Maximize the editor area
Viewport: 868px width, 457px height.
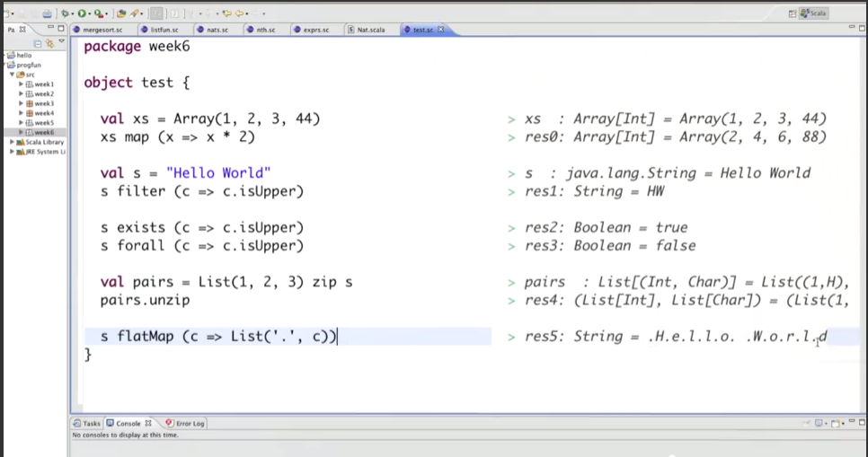click(862, 28)
